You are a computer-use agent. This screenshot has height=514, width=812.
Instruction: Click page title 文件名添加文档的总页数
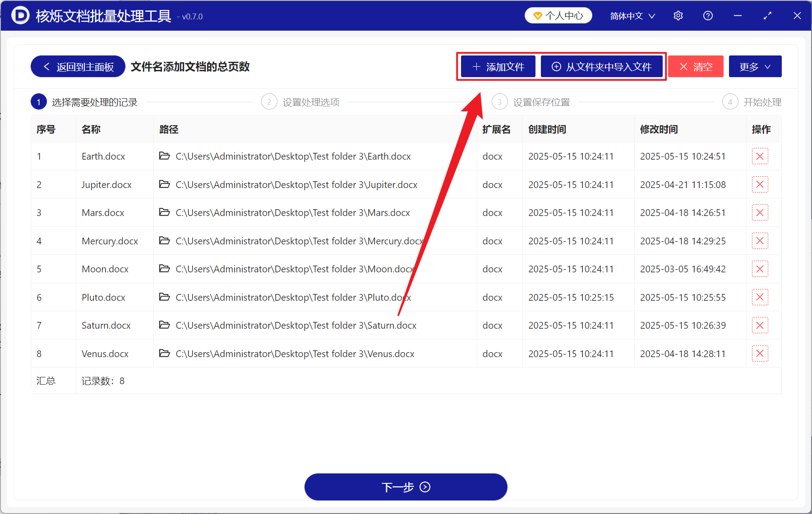click(190, 67)
